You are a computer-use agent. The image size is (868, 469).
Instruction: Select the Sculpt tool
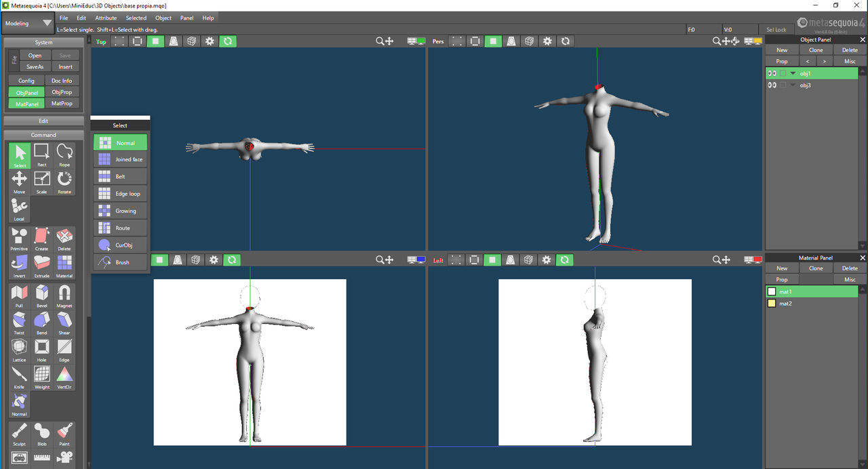(x=20, y=434)
